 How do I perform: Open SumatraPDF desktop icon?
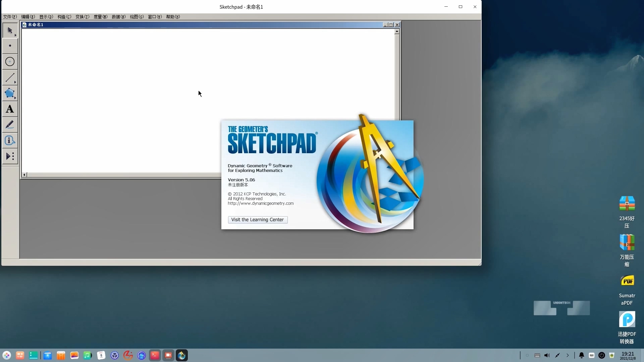[627, 289]
